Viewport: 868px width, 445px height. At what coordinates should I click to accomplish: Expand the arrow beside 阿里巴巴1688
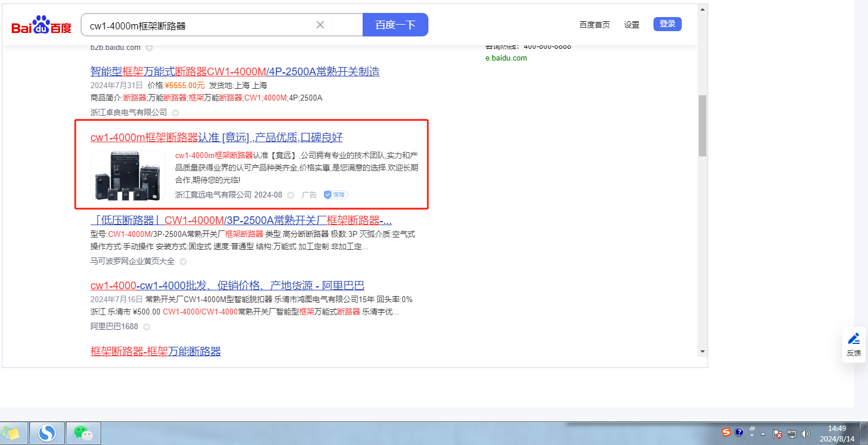tap(146, 327)
